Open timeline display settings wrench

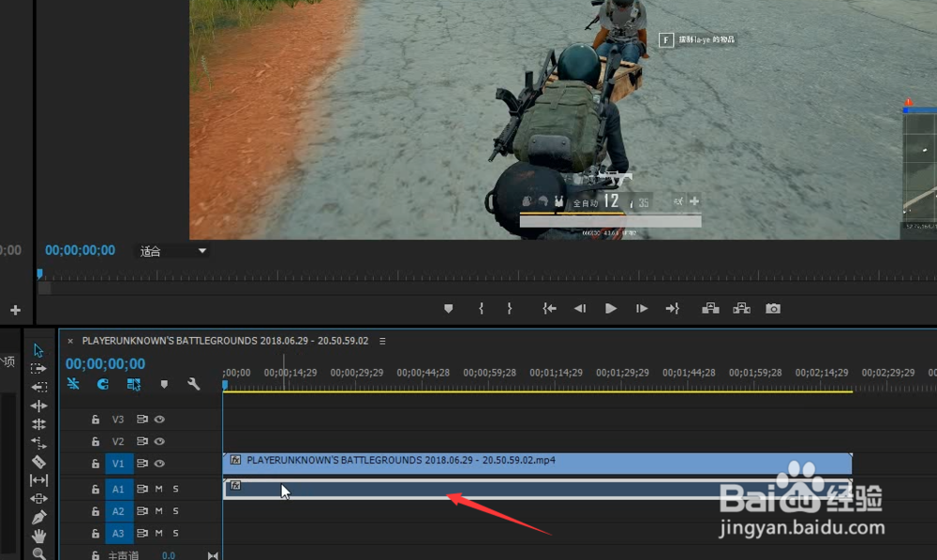(194, 384)
